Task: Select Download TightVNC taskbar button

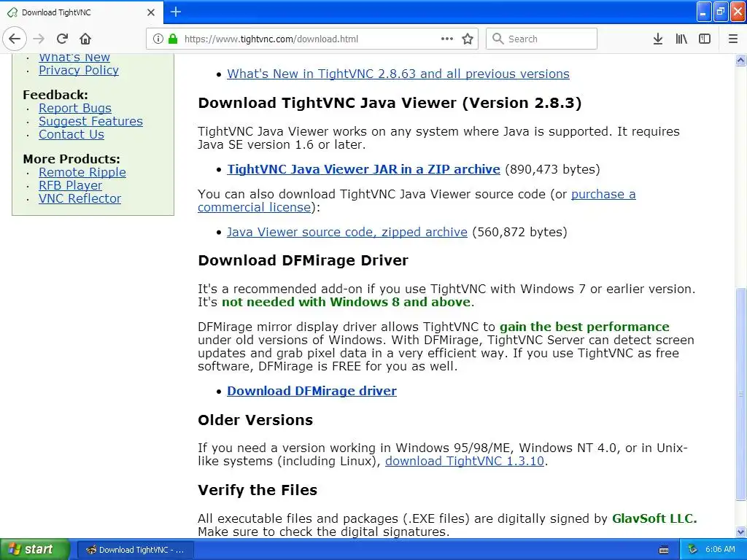Action: tap(135, 550)
